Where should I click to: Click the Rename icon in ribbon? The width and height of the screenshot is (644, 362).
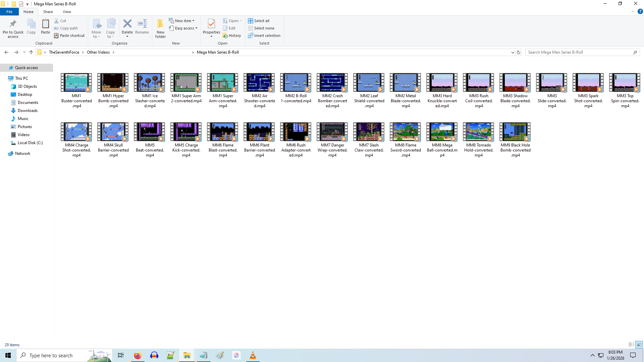(x=142, y=24)
